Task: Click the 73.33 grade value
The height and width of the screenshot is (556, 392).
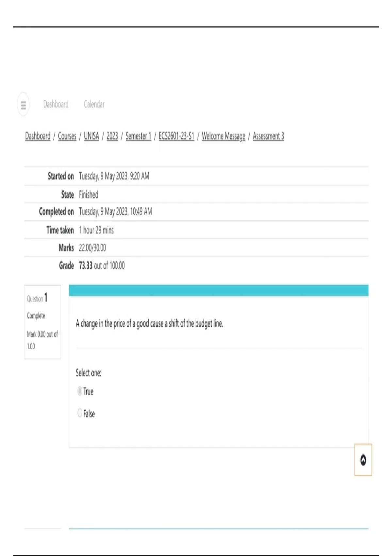Action: tap(86, 266)
